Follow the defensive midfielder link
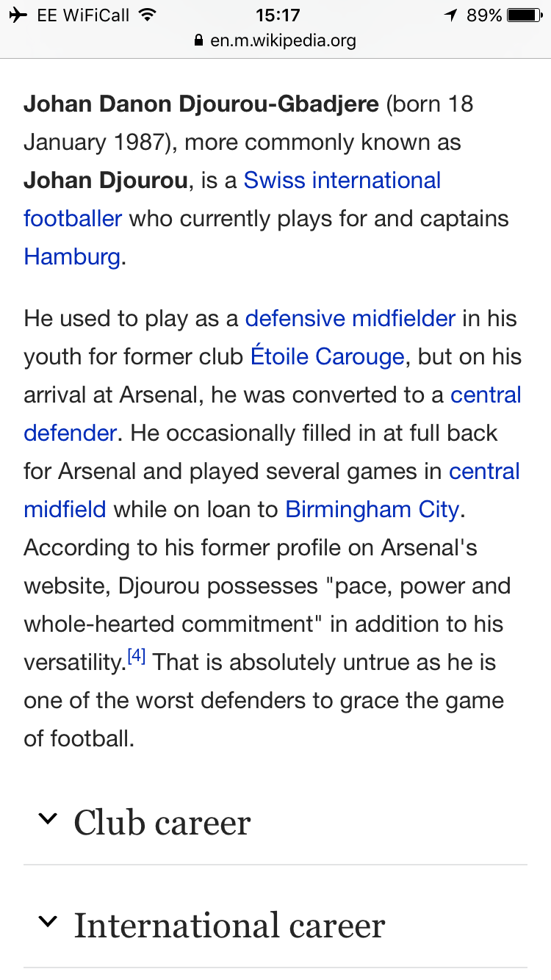Image resolution: width=551 pixels, height=980 pixels. [350, 318]
